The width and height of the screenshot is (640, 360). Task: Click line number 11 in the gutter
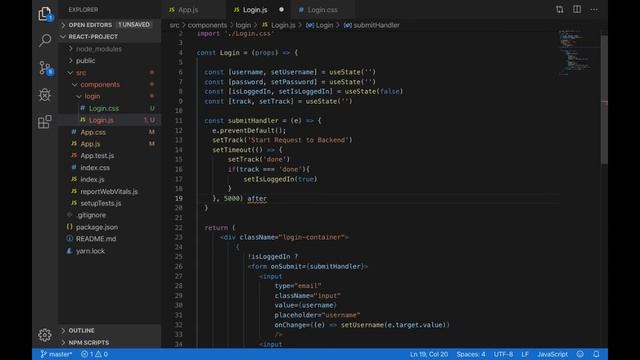179,121
